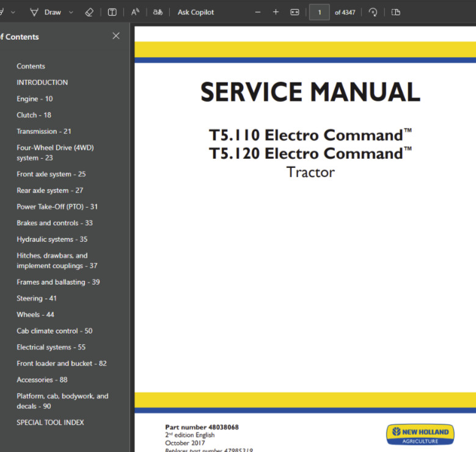This screenshot has width=476, height=452.
Task: Click the Rotate page icon
Action: click(373, 12)
